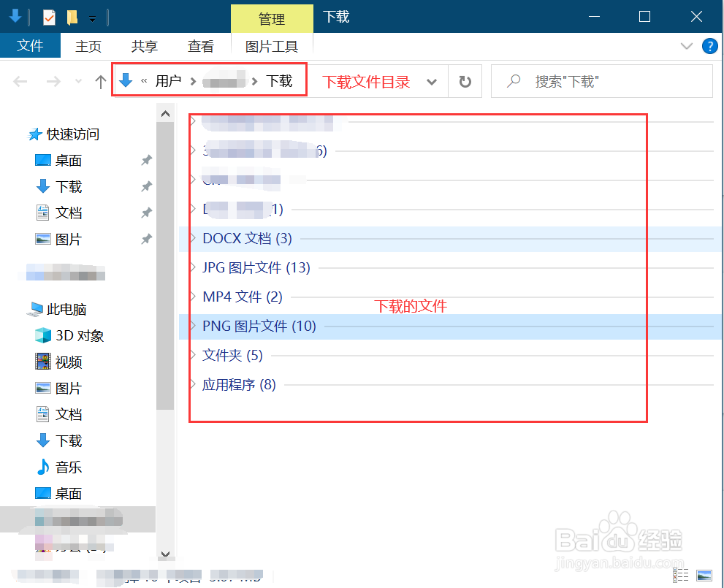Select the 管理 contextual tab

(x=272, y=19)
